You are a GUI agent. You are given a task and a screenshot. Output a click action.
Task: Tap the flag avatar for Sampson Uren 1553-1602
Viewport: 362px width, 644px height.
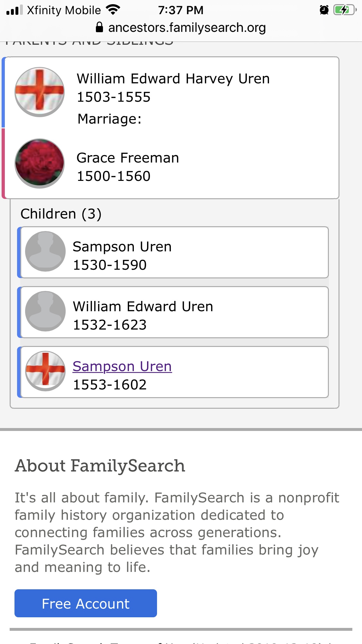[x=45, y=371]
